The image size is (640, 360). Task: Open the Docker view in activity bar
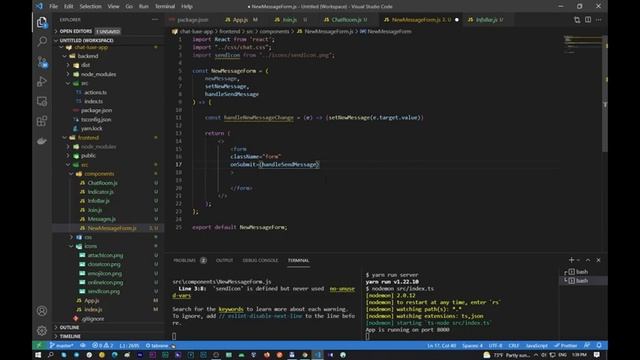[x=42, y=141]
